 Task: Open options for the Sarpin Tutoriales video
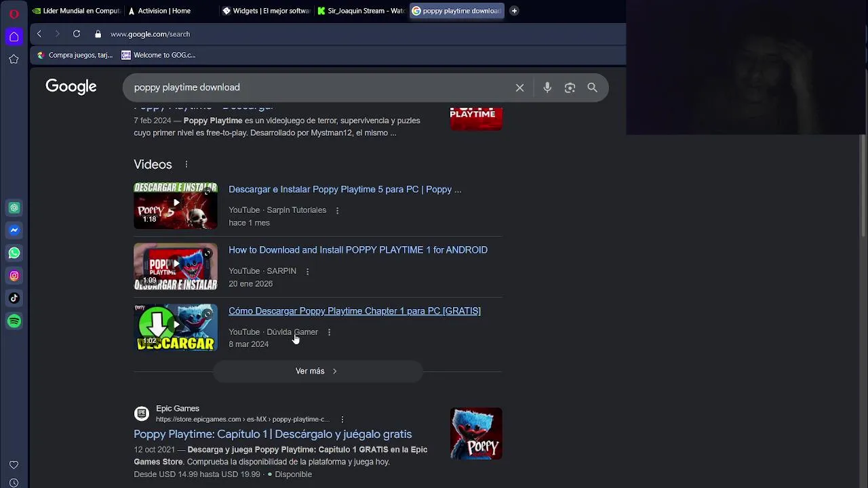(337, 210)
